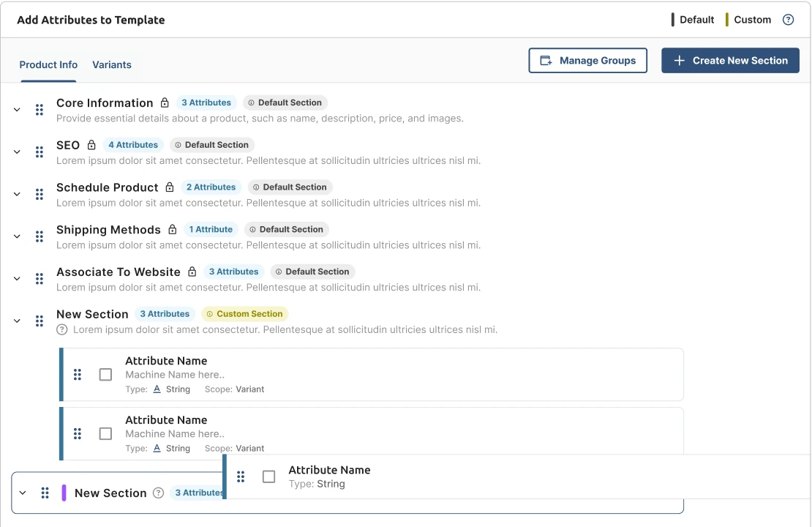The image size is (812, 527).
Task: Grab the drag handle for Core Information section
Action: pos(40,110)
